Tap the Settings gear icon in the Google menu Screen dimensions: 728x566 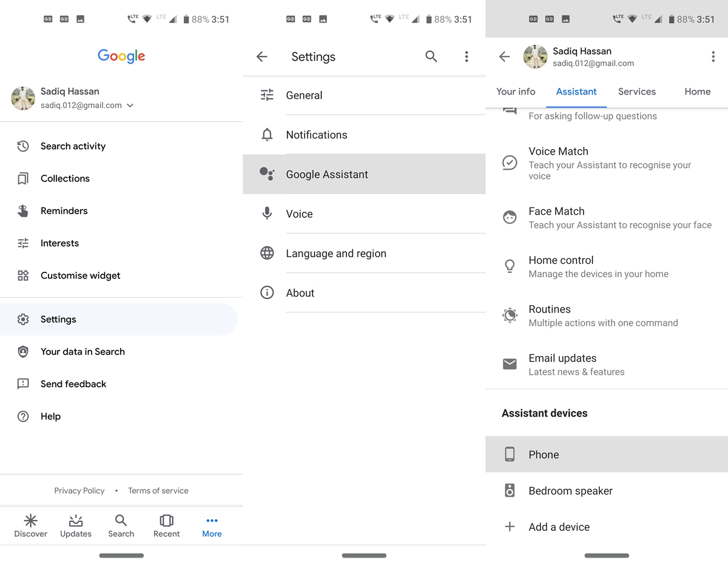(23, 319)
